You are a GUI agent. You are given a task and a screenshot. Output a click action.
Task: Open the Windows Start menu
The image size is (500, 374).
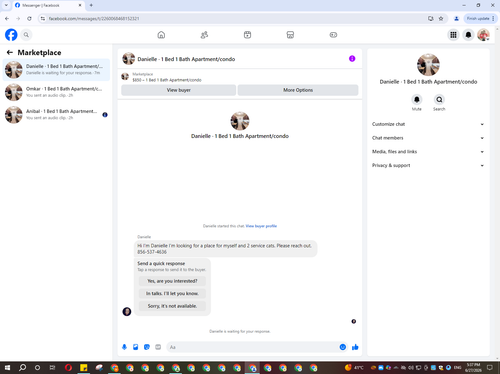(x=7, y=368)
